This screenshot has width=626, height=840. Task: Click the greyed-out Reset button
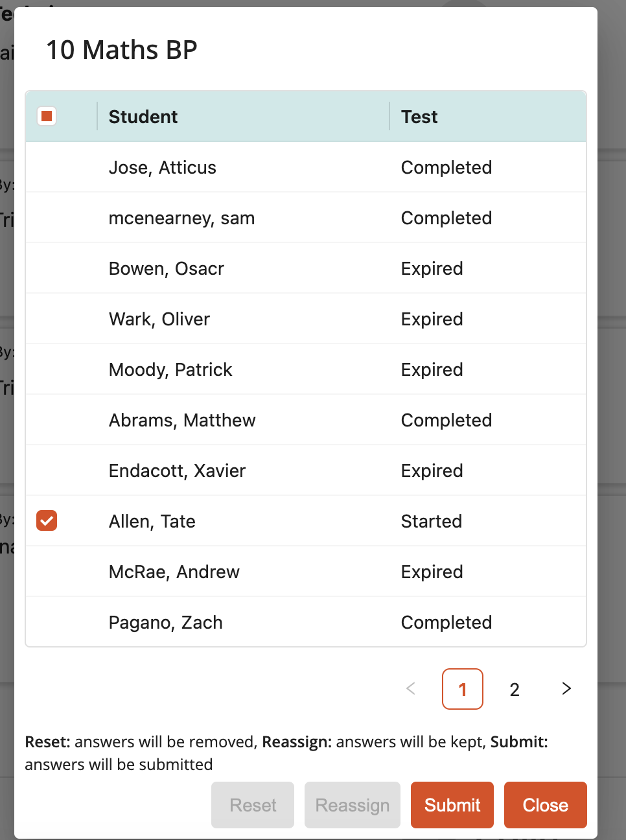click(x=253, y=805)
